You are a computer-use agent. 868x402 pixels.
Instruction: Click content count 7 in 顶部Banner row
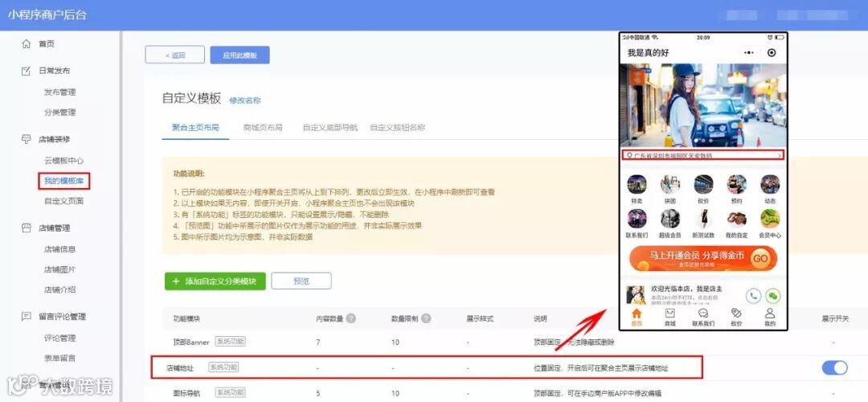317,343
